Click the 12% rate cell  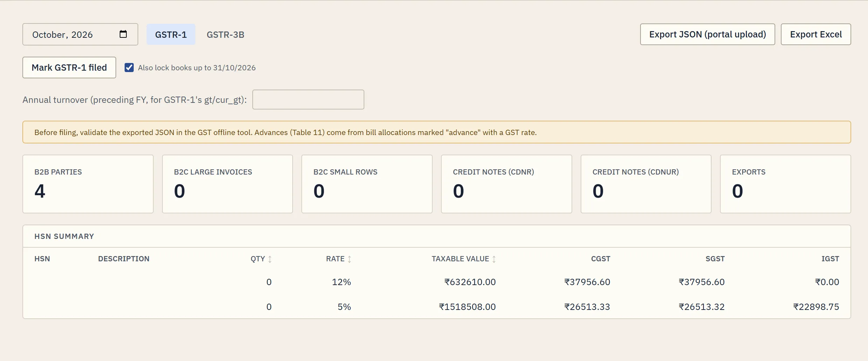[341, 282]
